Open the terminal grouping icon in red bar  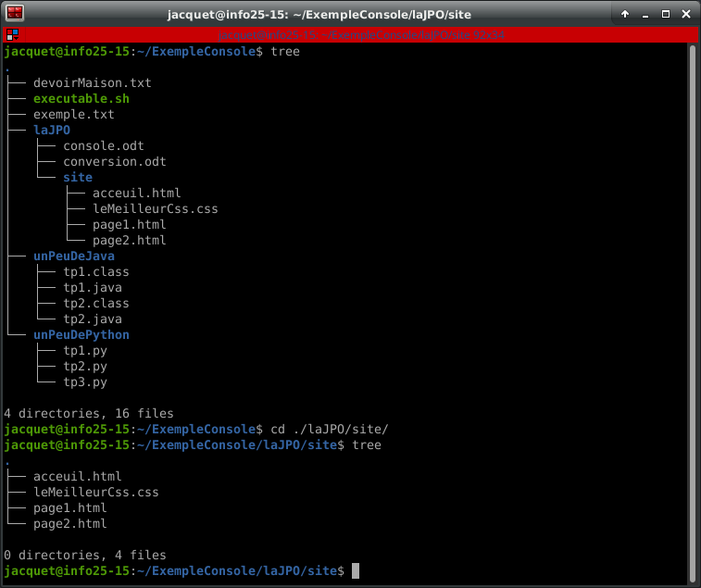coord(11,34)
